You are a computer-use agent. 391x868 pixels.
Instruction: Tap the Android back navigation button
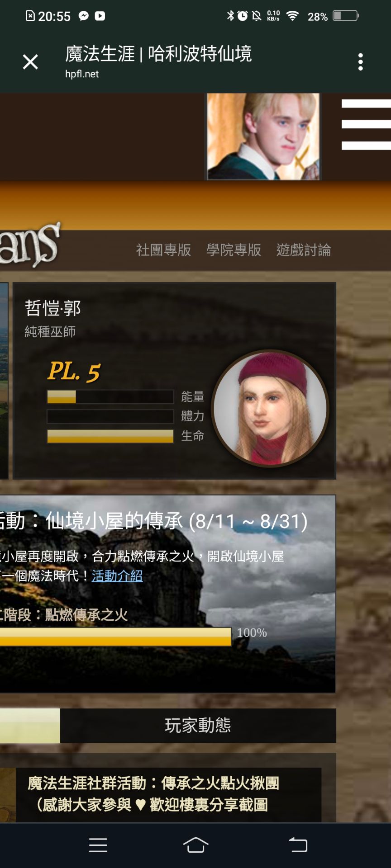click(298, 845)
